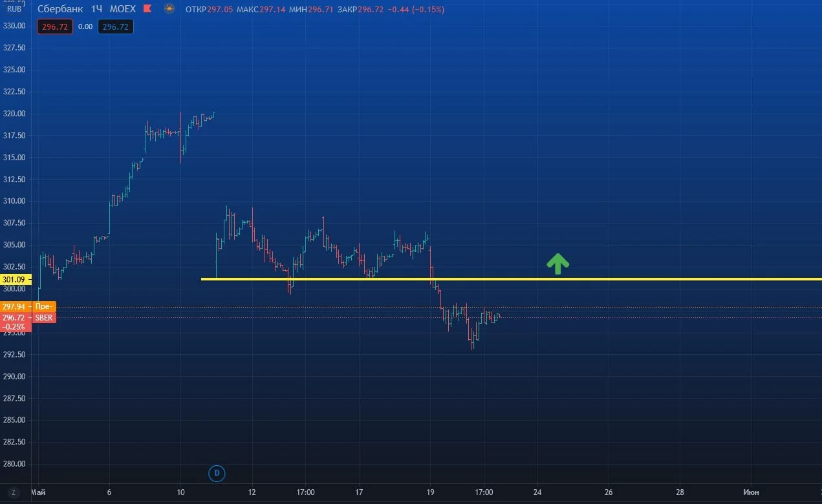Click the Июн date label on time axis
The image size is (822, 504).
(751, 492)
